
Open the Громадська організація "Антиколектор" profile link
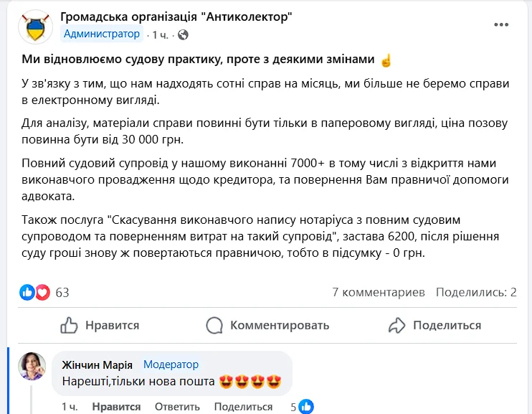tap(176, 17)
